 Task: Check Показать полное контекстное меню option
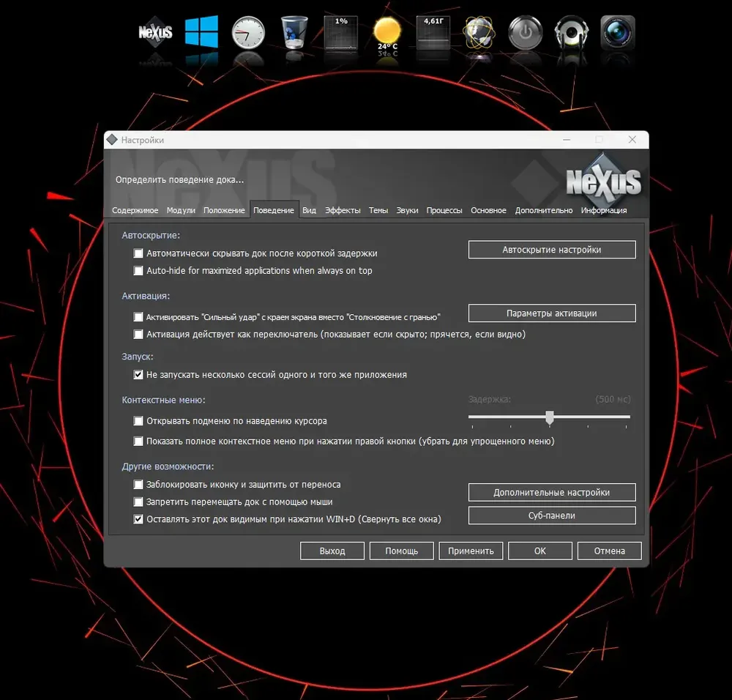click(x=138, y=442)
